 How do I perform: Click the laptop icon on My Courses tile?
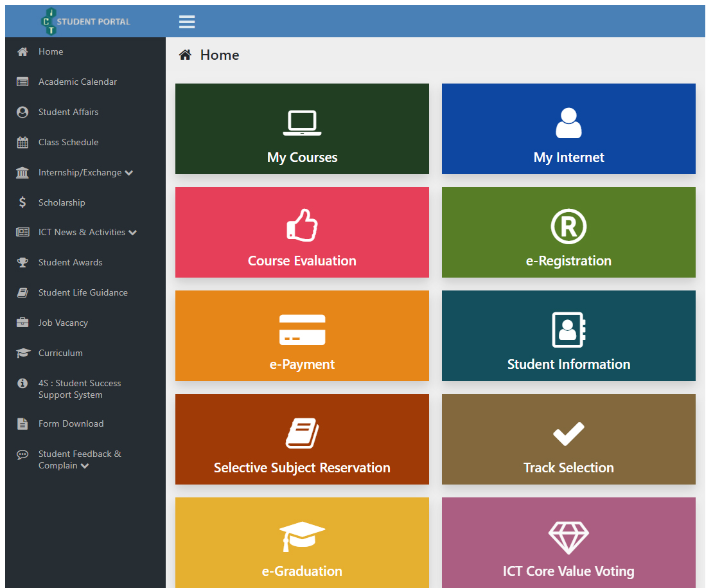302,123
